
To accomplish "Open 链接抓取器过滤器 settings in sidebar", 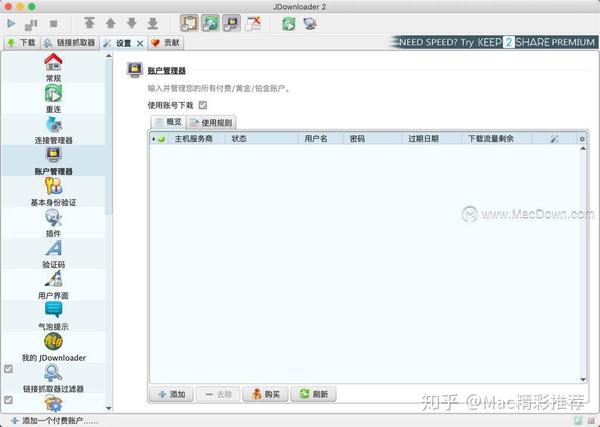I will (x=53, y=378).
